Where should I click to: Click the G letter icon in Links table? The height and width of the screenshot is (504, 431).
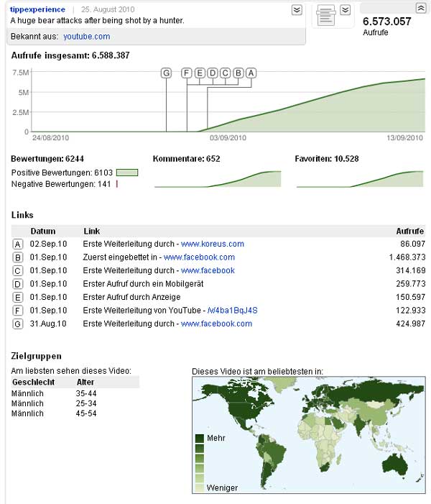coord(18,324)
